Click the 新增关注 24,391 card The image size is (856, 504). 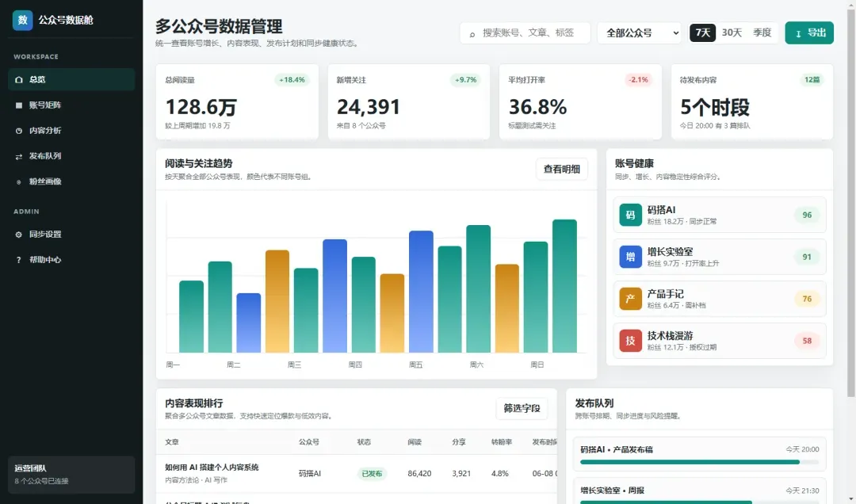coord(408,102)
